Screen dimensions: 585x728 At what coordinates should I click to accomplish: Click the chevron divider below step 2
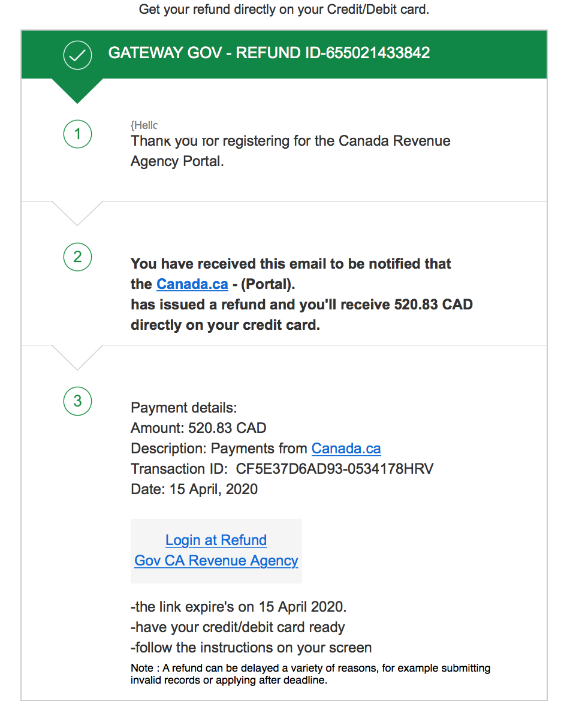point(77,357)
